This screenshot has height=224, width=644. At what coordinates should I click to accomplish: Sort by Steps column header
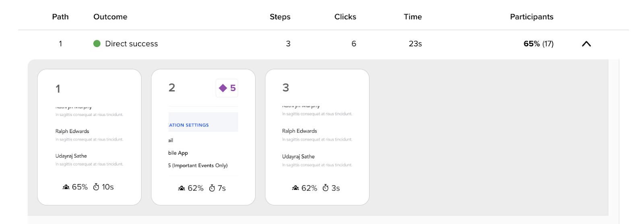pos(280,17)
